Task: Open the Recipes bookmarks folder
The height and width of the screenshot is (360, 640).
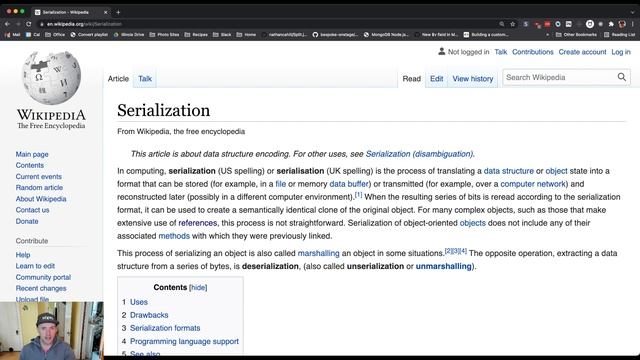Action: click(196, 35)
